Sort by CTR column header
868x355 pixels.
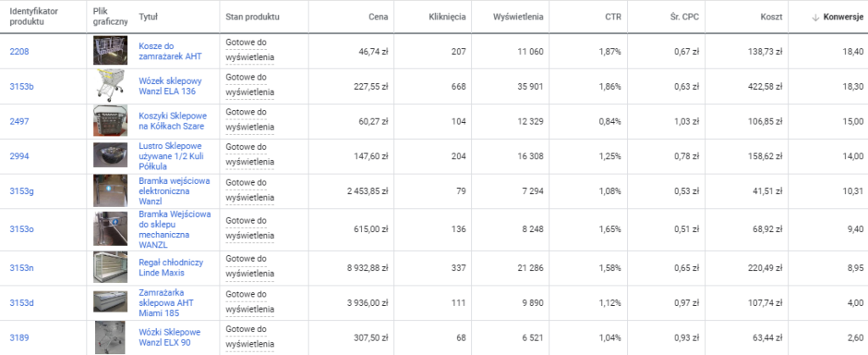[612, 17]
